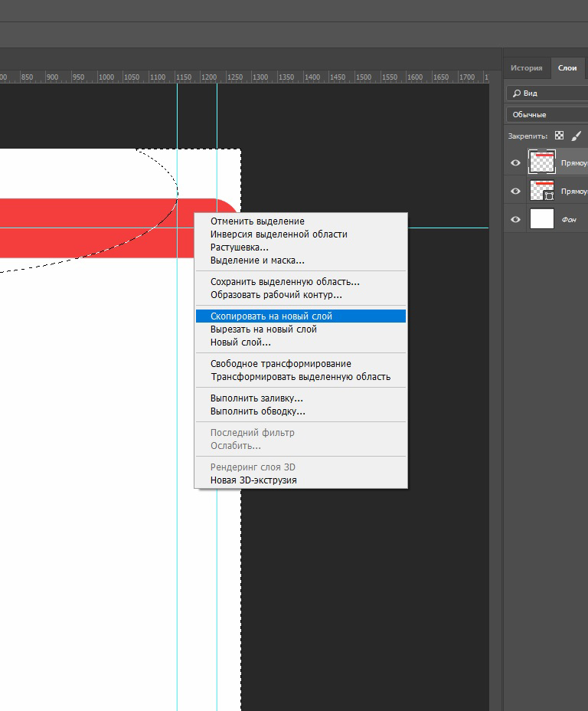Toggle the eye of the middle shape layer
Screen dimensions: 588x711
coord(515,191)
